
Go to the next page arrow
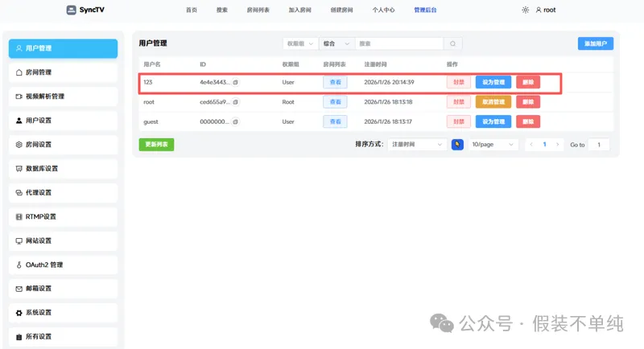coord(557,145)
